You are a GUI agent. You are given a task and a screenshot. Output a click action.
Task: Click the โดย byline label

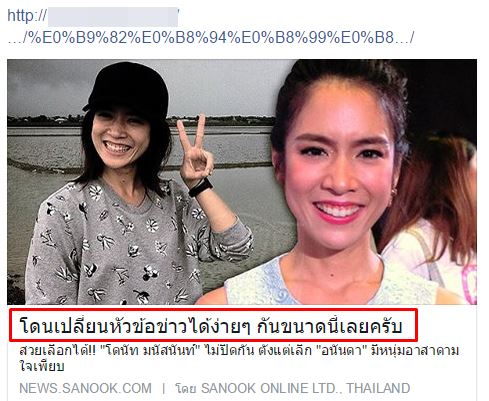(x=186, y=389)
